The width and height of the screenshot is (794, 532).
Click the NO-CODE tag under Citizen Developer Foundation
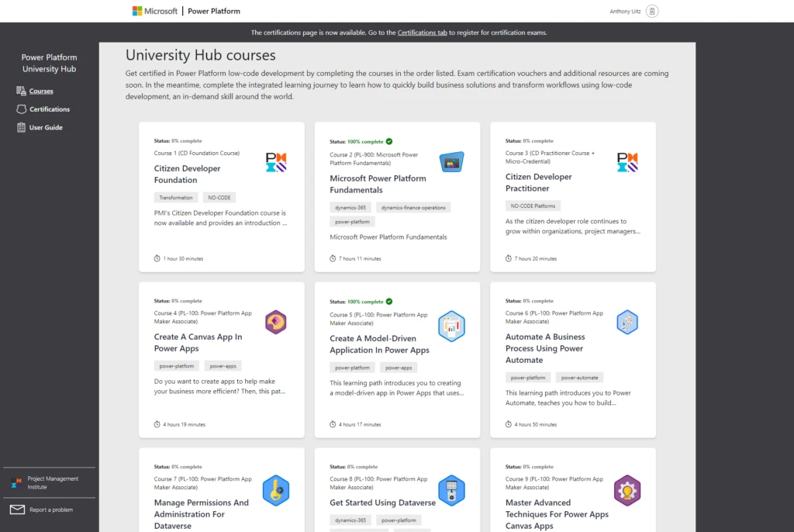point(219,197)
